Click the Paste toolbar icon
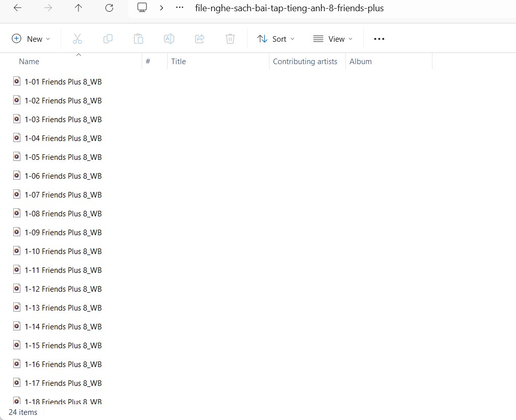 (x=139, y=39)
